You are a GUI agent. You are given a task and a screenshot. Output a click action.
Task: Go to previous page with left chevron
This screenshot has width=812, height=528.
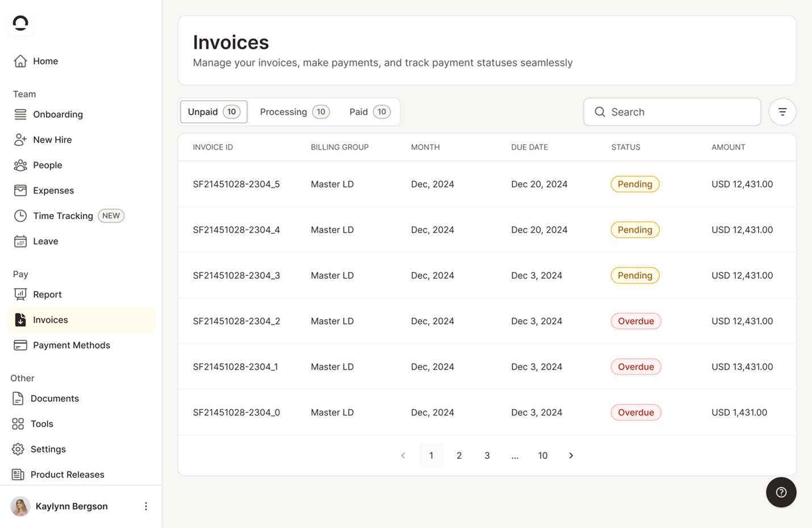403,456
